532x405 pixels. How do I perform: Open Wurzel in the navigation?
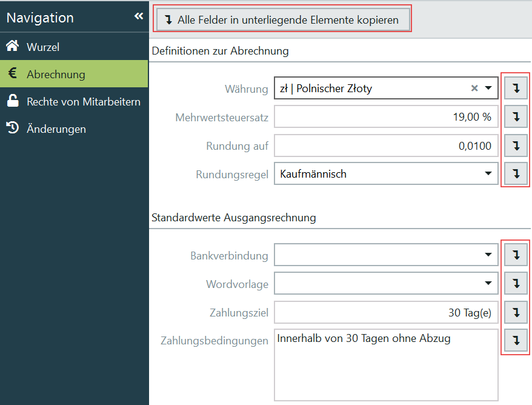point(42,47)
